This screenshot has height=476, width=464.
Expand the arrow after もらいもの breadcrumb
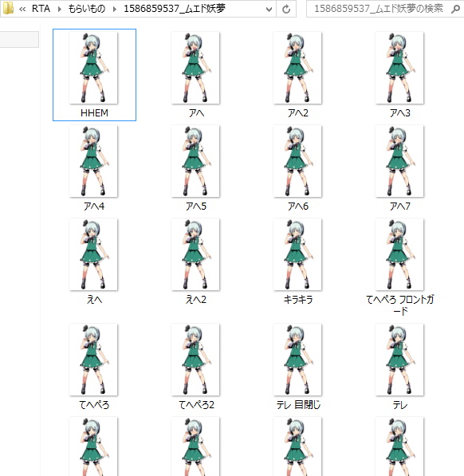coord(115,9)
